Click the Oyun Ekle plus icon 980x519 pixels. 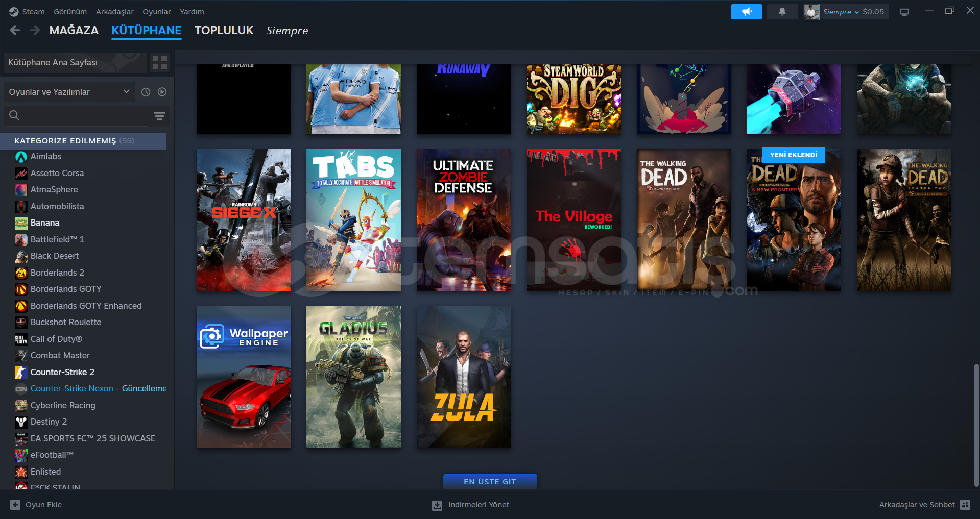click(15, 505)
